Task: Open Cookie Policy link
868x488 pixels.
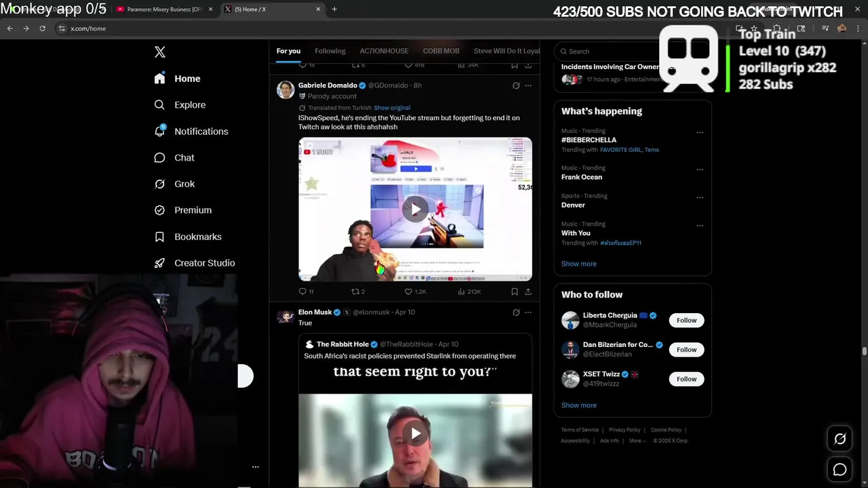Action: pyautogui.click(x=666, y=430)
